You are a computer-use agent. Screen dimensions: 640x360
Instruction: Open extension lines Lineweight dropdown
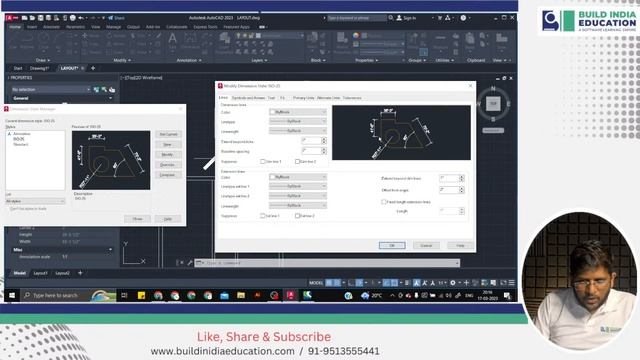coord(298,205)
